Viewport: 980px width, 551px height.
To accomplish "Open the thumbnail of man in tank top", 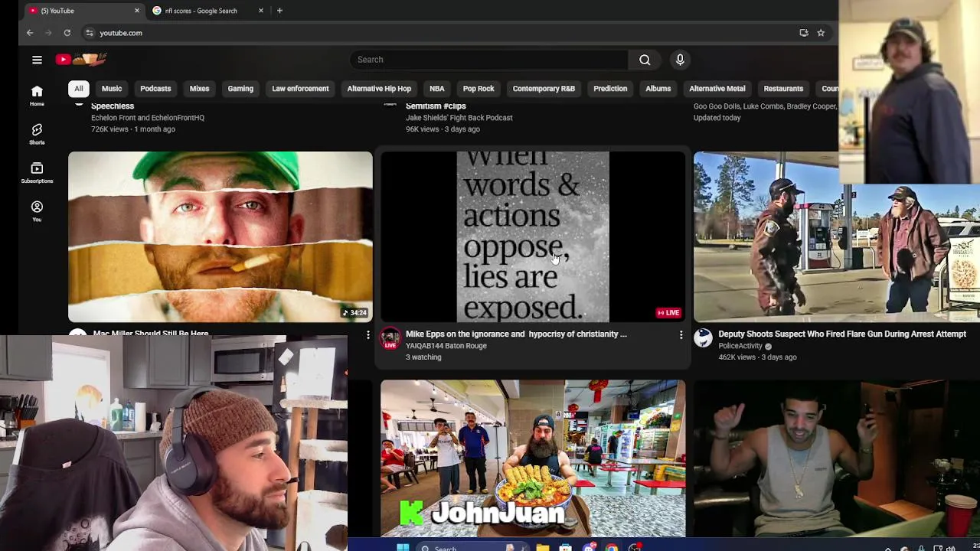I will (836, 458).
